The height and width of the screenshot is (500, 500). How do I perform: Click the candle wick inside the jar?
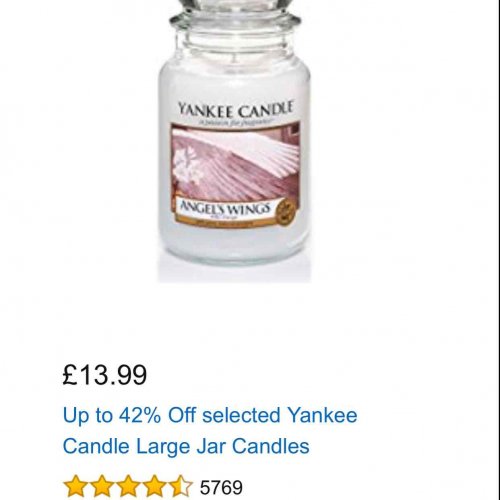(234, 59)
